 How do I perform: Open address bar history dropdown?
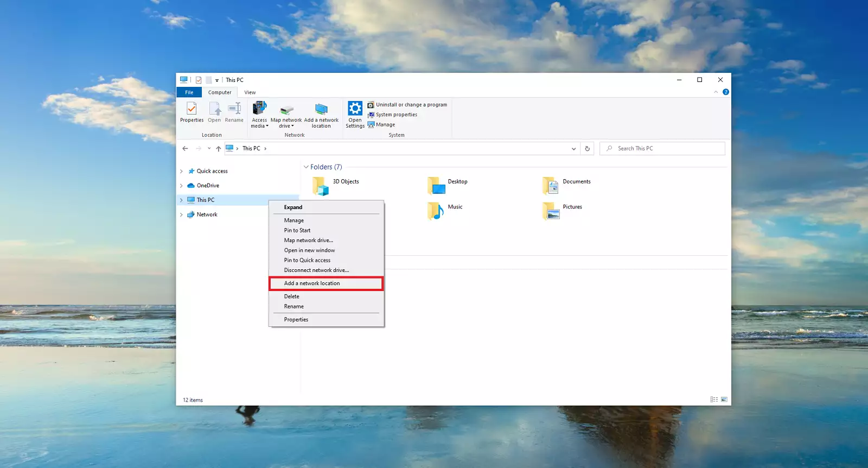(x=573, y=148)
